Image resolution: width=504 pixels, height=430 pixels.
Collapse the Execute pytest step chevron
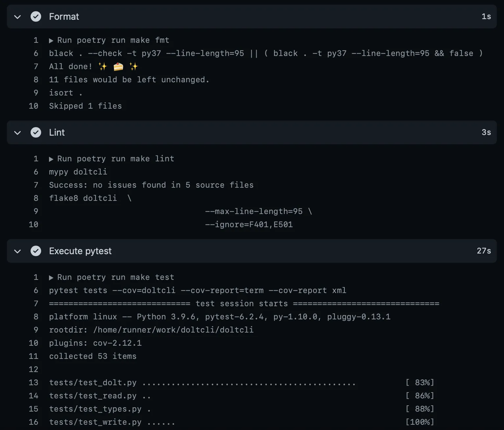(18, 251)
